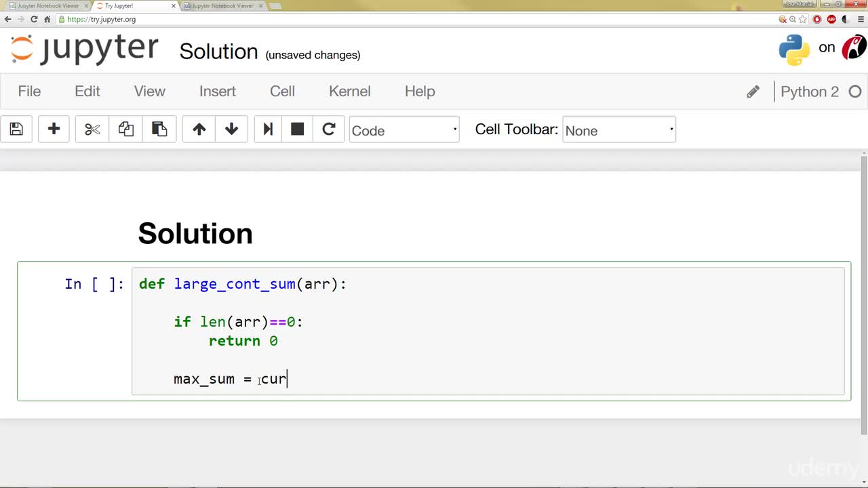This screenshot has width=868, height=488.
Task: Cut selected cell with scissors icon
Action: pos(92,129)
